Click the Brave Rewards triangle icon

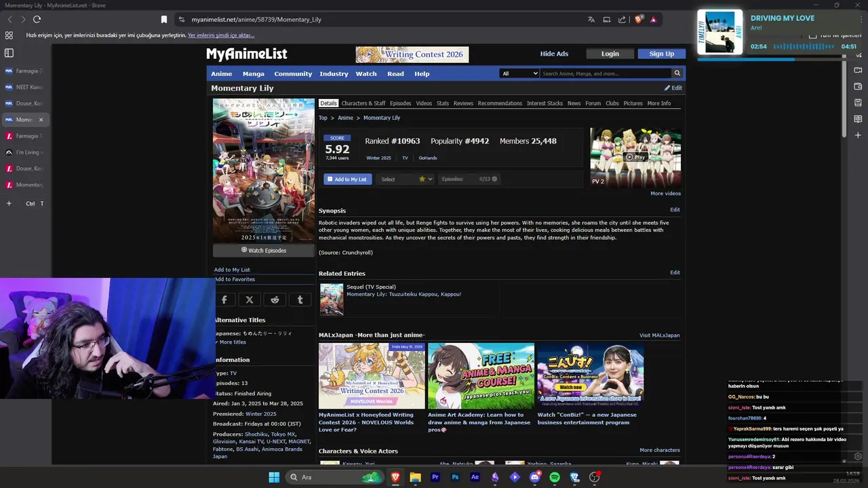point(653,20)
